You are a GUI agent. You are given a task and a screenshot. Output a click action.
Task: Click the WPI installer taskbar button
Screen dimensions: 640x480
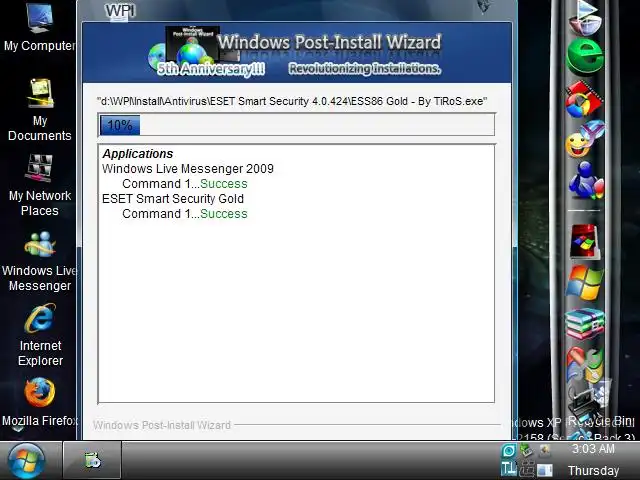[92, 460]
